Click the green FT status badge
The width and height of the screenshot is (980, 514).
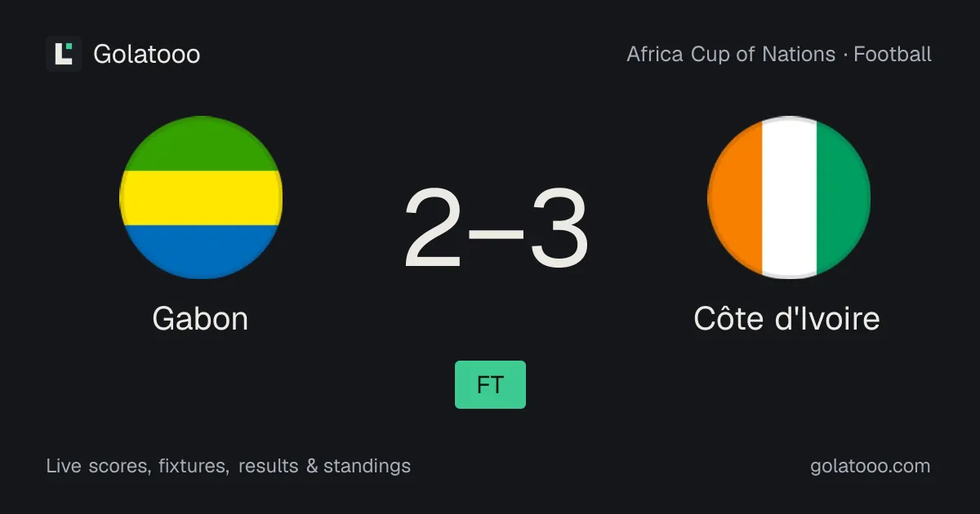tap(490, 384)
